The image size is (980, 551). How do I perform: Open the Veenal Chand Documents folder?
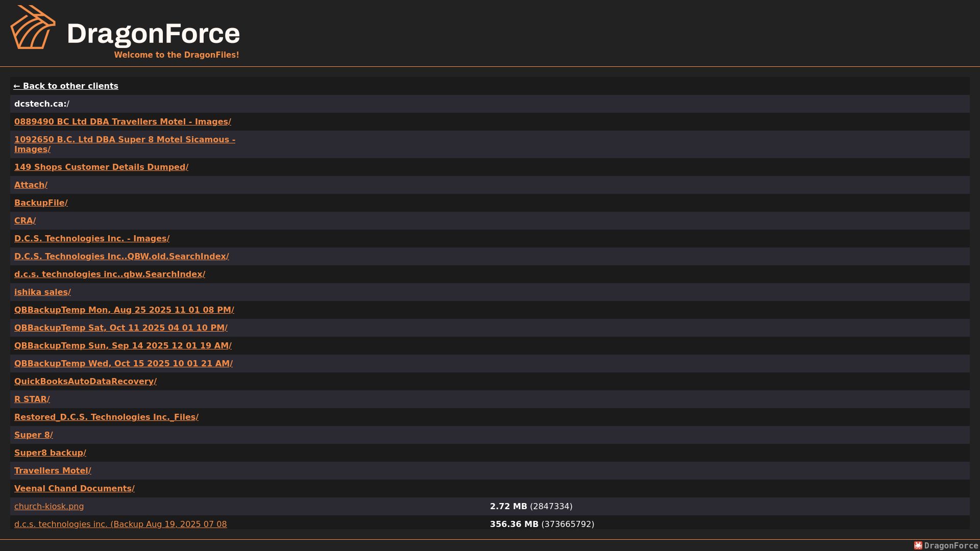(75, 488)
